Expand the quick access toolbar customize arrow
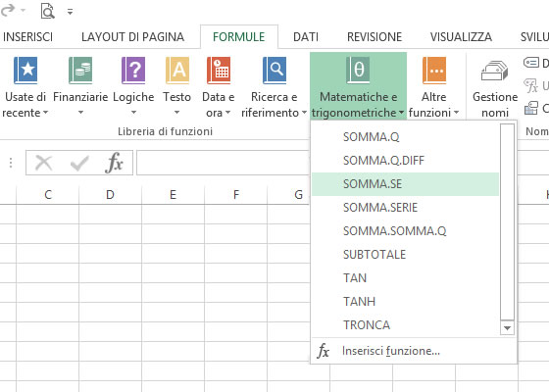 (70, 12)
